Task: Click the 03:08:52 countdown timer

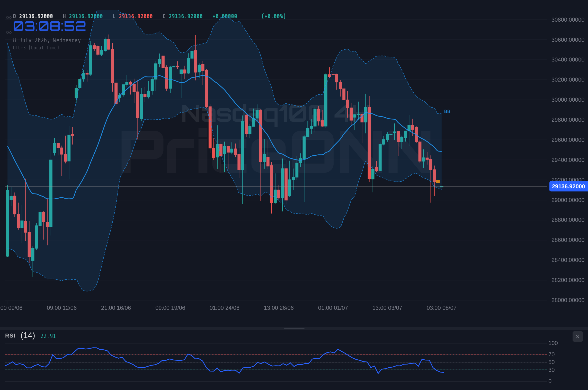Action: (x=49, y=26)
